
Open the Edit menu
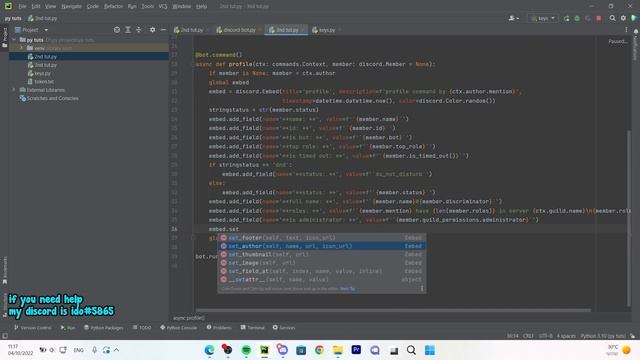tap(36, 6)
